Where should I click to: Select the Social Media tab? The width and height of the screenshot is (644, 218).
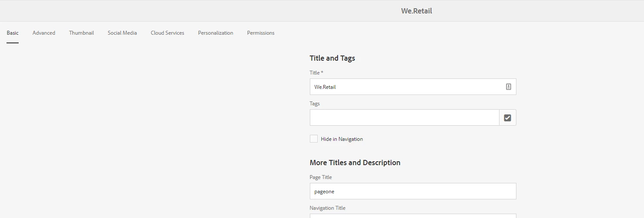122,33
